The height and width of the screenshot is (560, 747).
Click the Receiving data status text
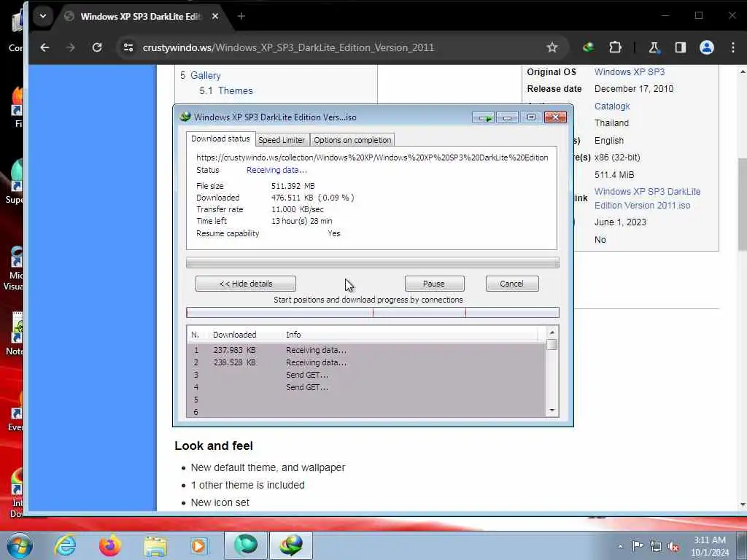tap(276, 170)
